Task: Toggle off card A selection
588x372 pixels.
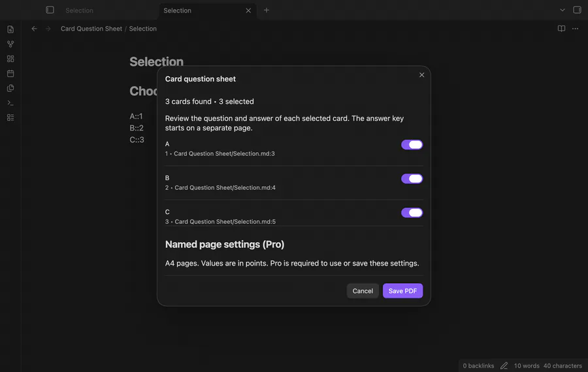Action: [412, 145]
